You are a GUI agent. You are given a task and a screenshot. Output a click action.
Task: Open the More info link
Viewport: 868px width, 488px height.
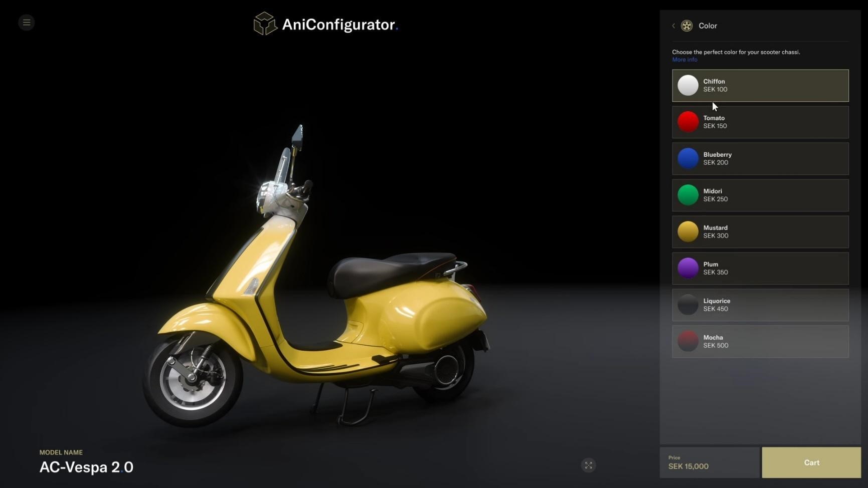(684, 60)
